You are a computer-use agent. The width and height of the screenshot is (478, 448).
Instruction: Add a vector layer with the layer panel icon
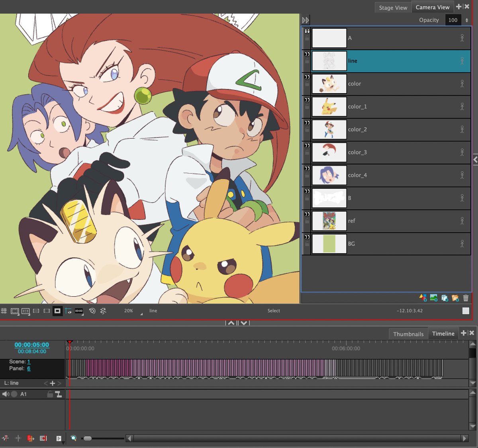coord(423,298)
